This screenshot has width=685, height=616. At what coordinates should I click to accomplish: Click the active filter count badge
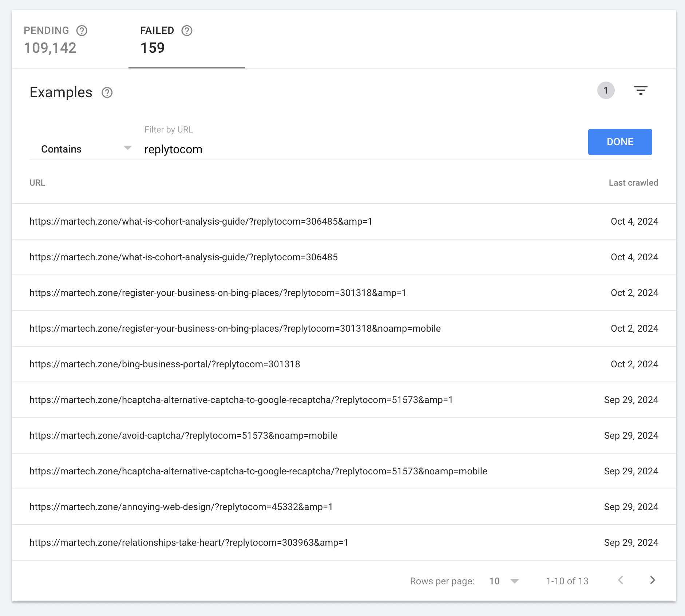click(x=606, y=90)
